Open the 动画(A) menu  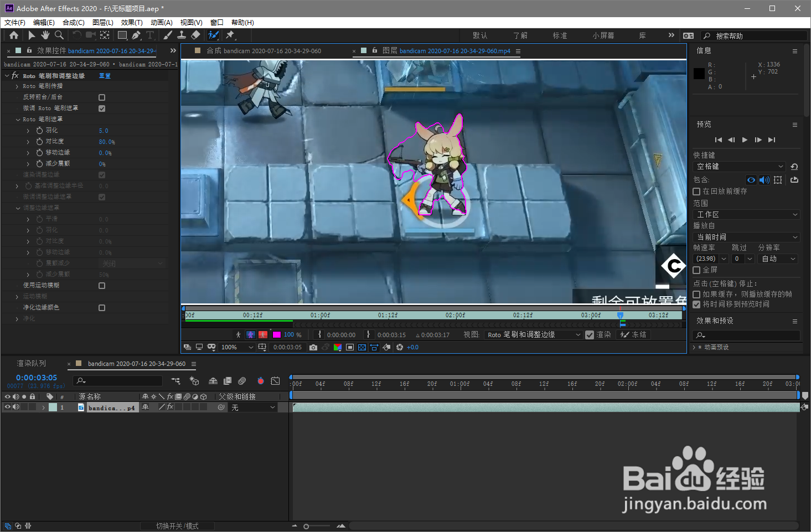[162, 23]
